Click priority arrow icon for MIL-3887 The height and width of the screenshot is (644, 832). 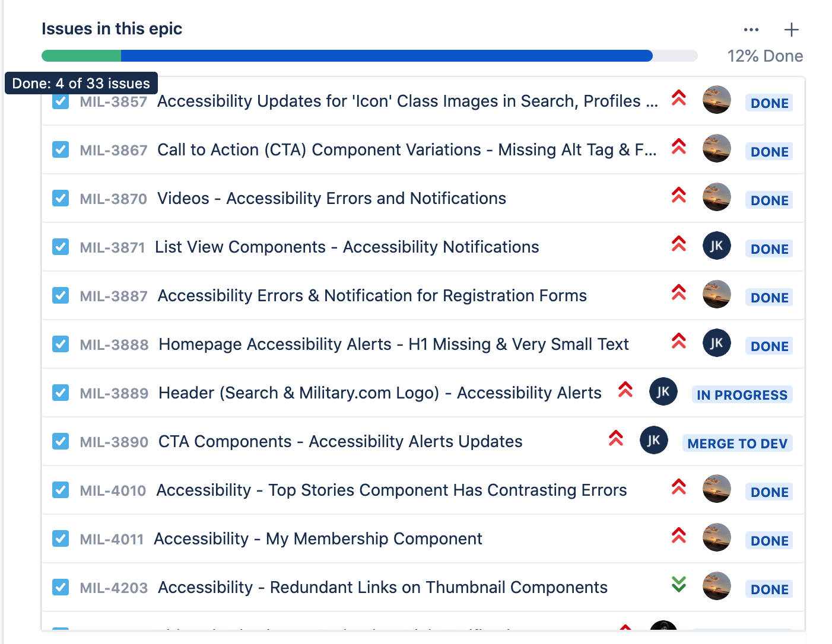[x=679, y=292]
